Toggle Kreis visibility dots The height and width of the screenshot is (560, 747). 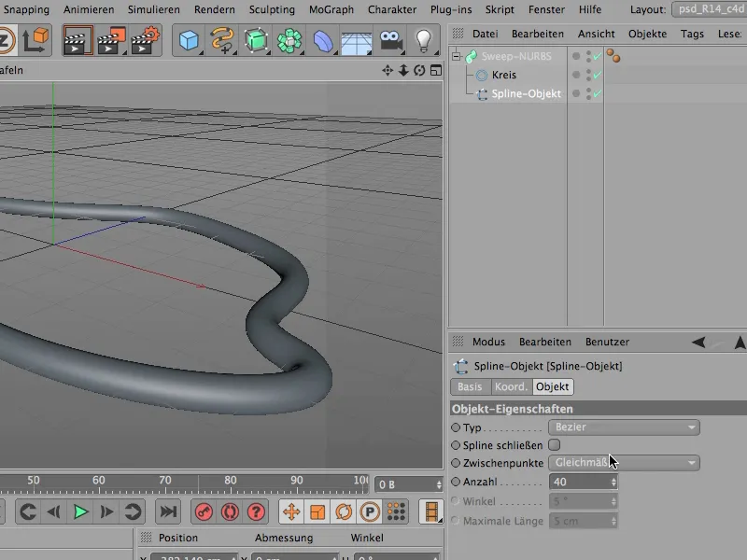click(589, 75)
